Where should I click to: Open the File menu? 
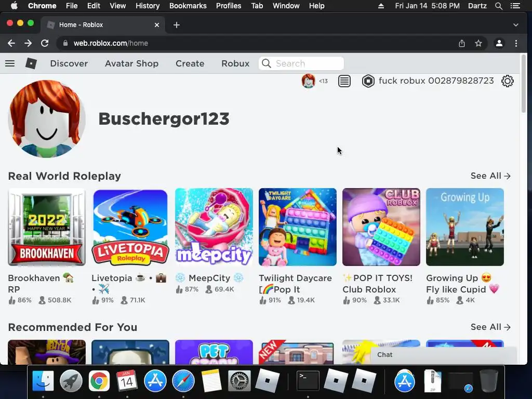(72, 6)
